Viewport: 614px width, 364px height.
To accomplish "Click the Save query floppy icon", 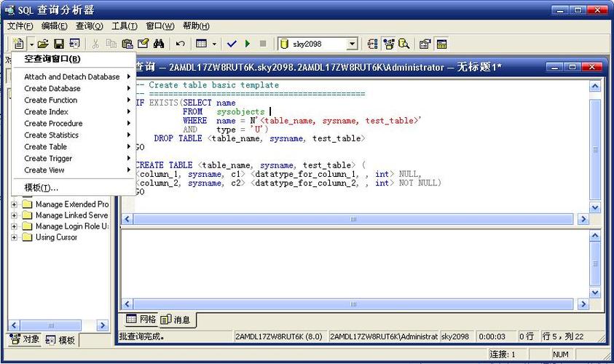I will pos(59,44).
